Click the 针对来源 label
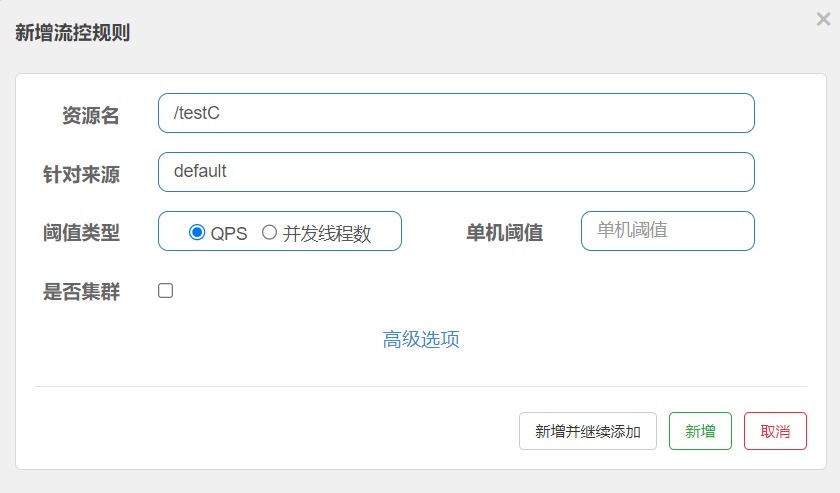Screen dimensions: 840x493 coord(81,175)
